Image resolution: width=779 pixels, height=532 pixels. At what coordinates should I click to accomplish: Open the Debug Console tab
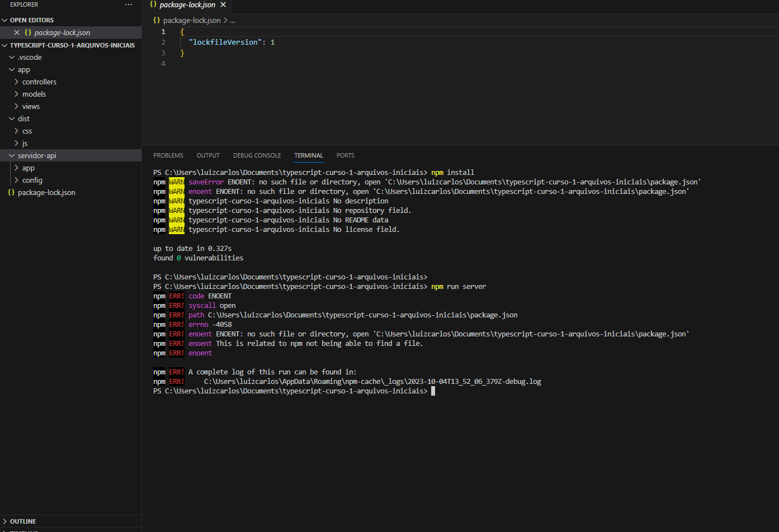(x=257, y=155)
